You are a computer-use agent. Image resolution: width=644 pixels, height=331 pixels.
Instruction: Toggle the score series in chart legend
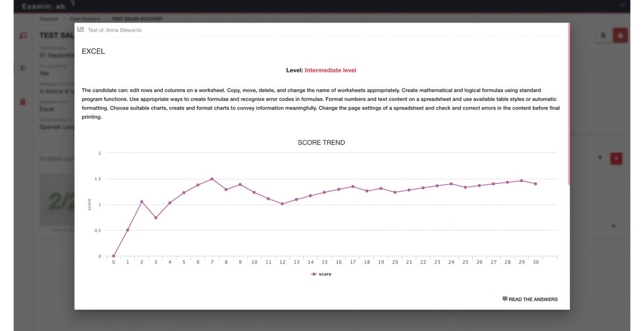[x=321, y=274]
